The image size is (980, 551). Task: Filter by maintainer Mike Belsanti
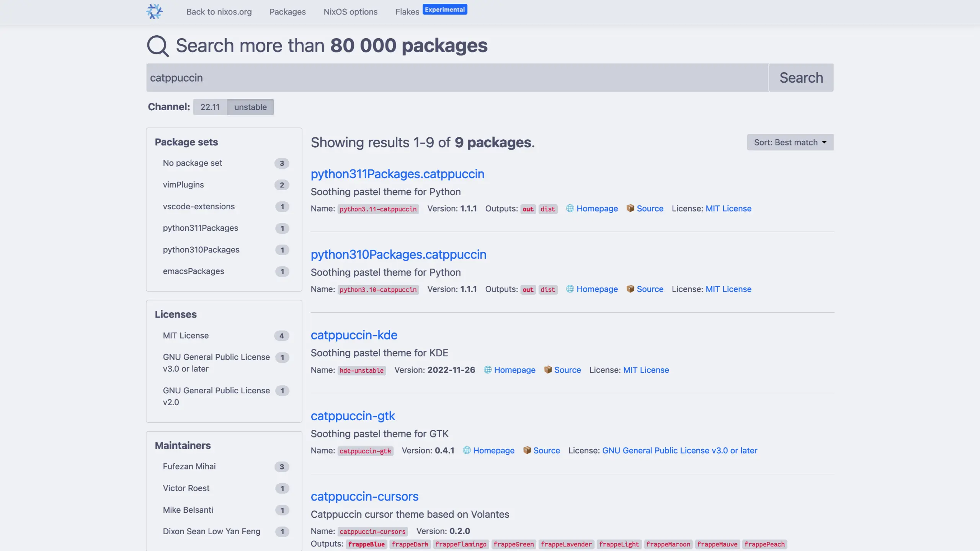tap(225, 510)
